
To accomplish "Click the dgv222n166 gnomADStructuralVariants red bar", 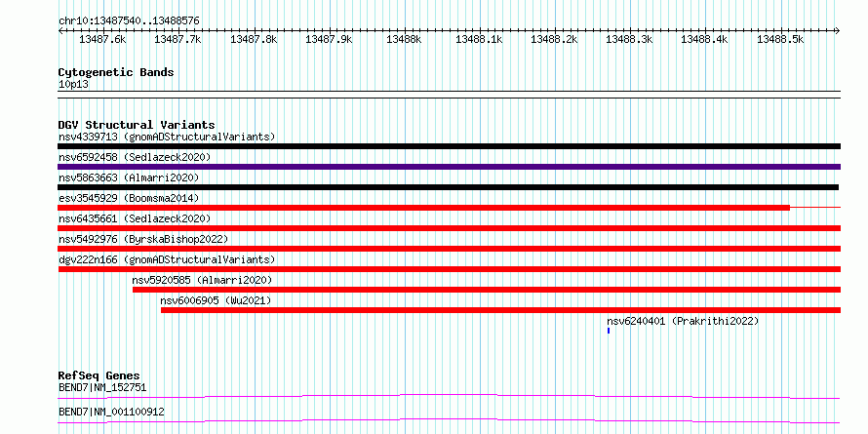I will (x=449, y=269).
